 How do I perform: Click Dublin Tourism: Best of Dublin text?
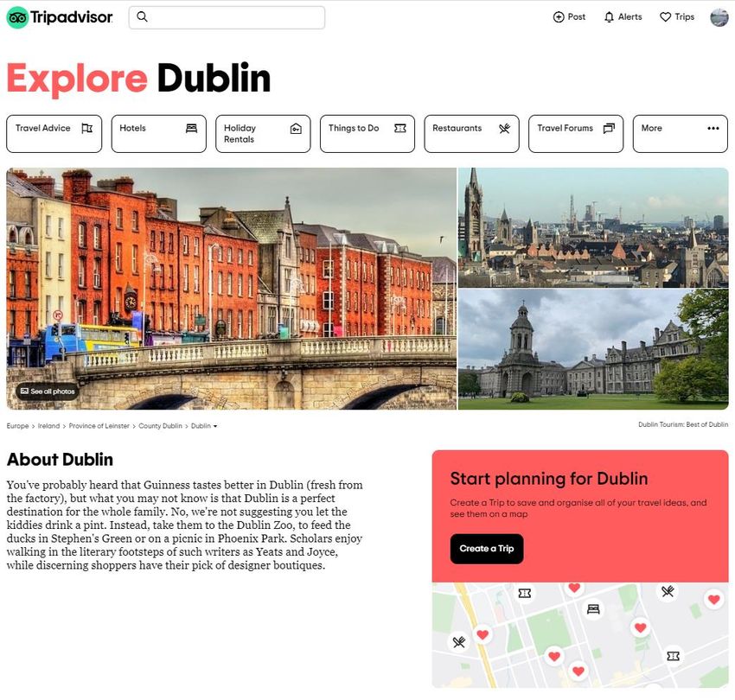(683, 424)
